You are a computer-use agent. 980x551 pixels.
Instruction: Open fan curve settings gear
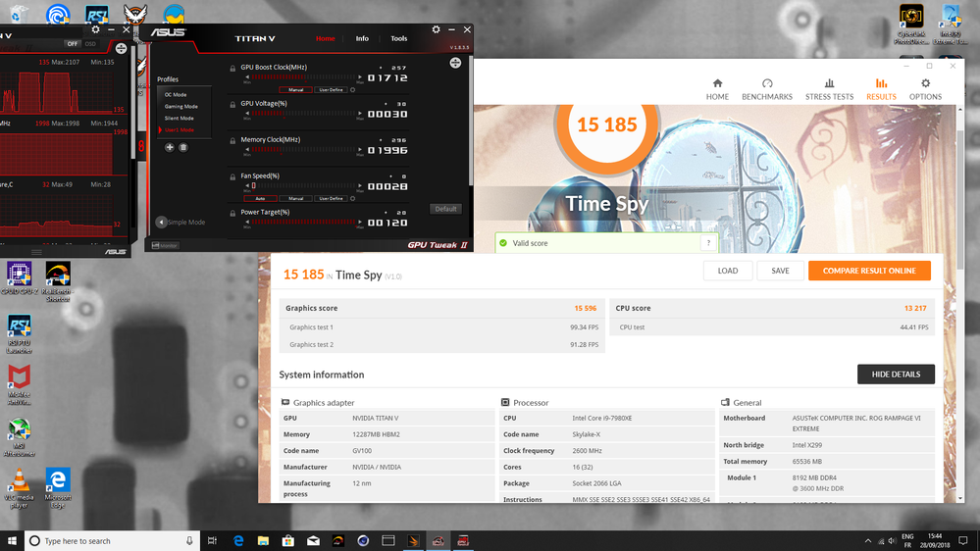[352, 199]
